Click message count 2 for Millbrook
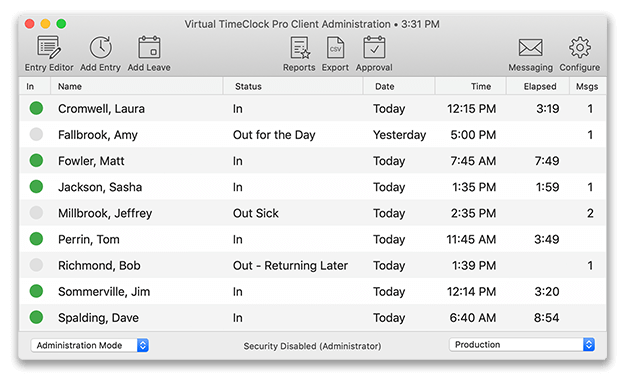The image size is (625, 376). click(590, 213)
